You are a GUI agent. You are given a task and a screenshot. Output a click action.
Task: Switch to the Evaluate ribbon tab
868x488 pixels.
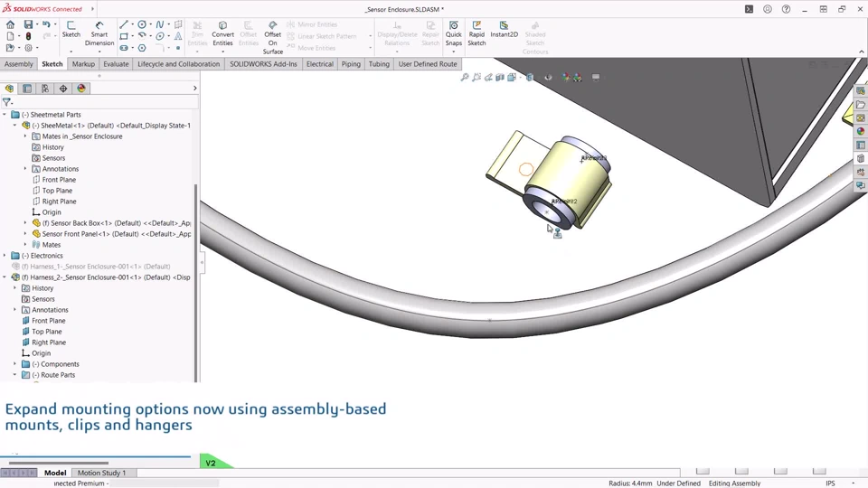click(116, 64)
